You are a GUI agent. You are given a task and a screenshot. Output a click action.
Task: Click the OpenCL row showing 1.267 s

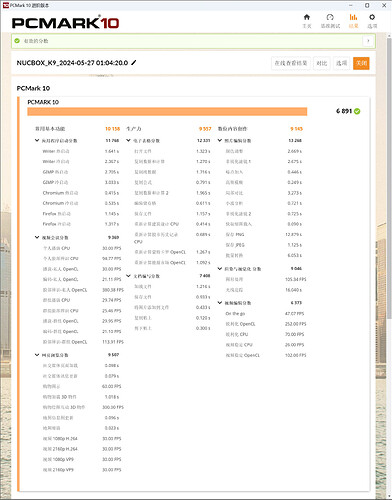click(x=172, y=252)
